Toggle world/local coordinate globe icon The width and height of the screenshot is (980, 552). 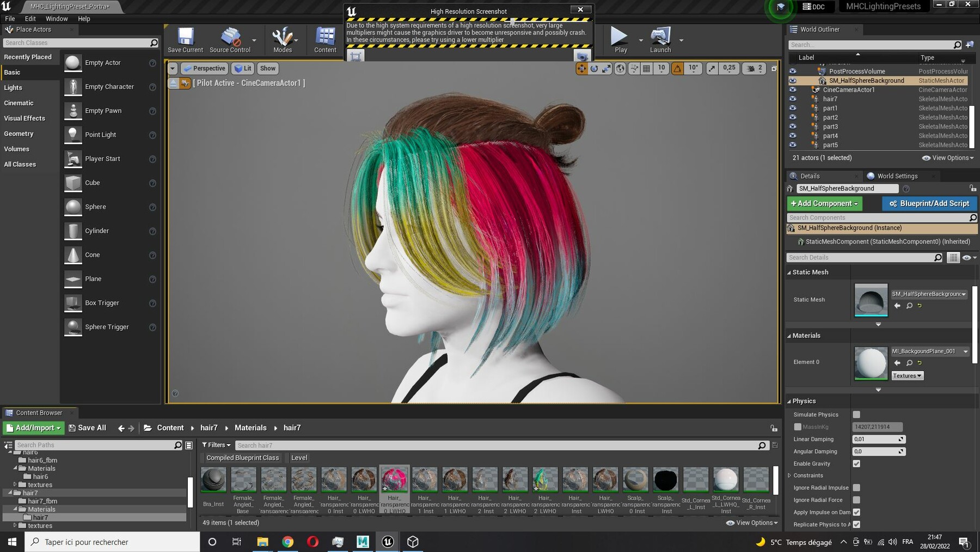click(x=620, y=68)
